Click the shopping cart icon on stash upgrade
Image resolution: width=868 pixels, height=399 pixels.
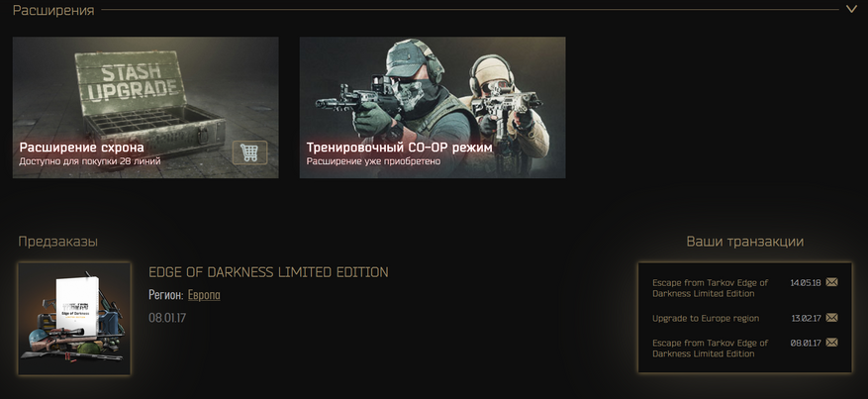[x=249, y=152]
